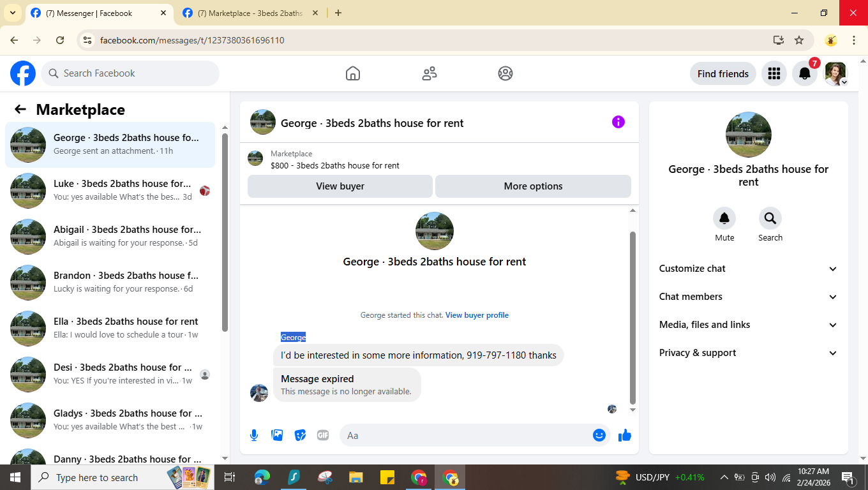868x490 pixels.
Task: Click George's avatar beside expired message
Action: (259, 393)
